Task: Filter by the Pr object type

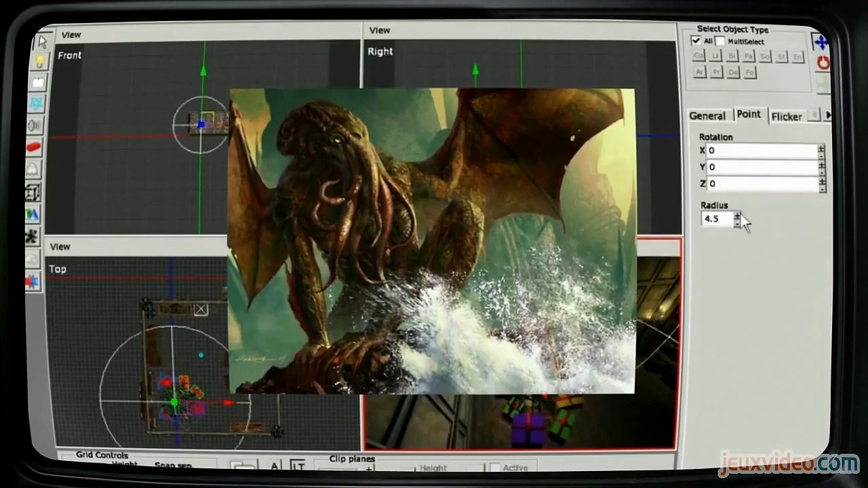Action: [716, 72]
